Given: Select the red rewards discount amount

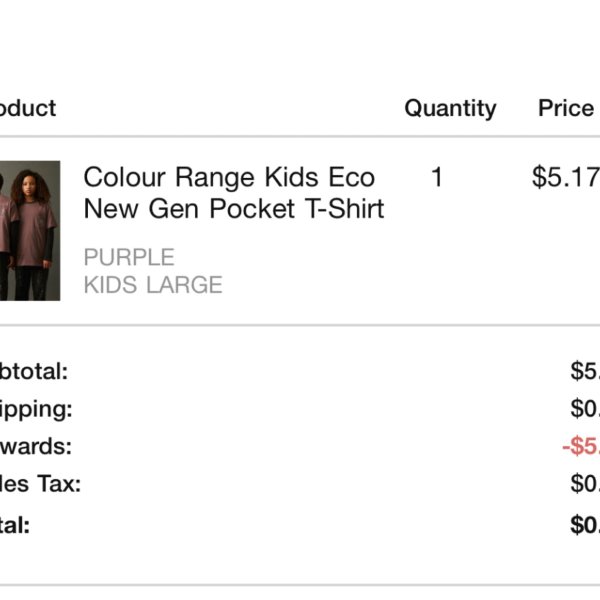Looking at the screenshot, I should (581, 447).
